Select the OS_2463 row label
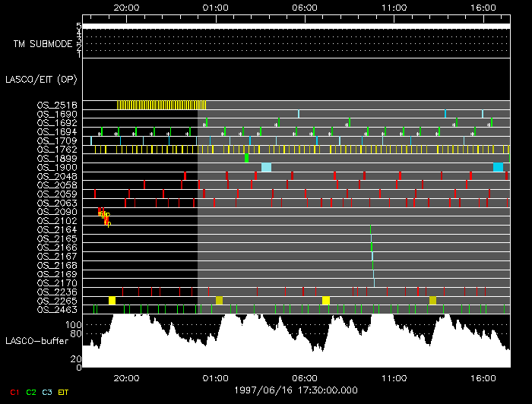532x404 pixels. (x=56, y=310)
